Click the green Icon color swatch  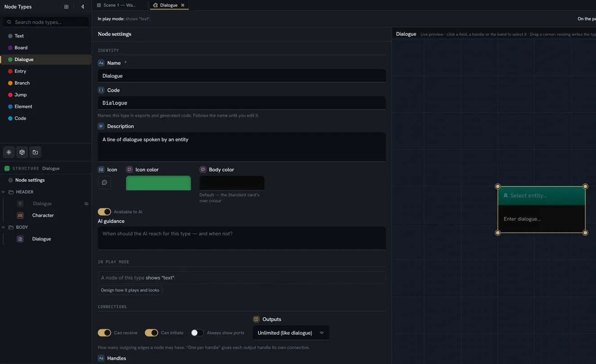[158, 183]
